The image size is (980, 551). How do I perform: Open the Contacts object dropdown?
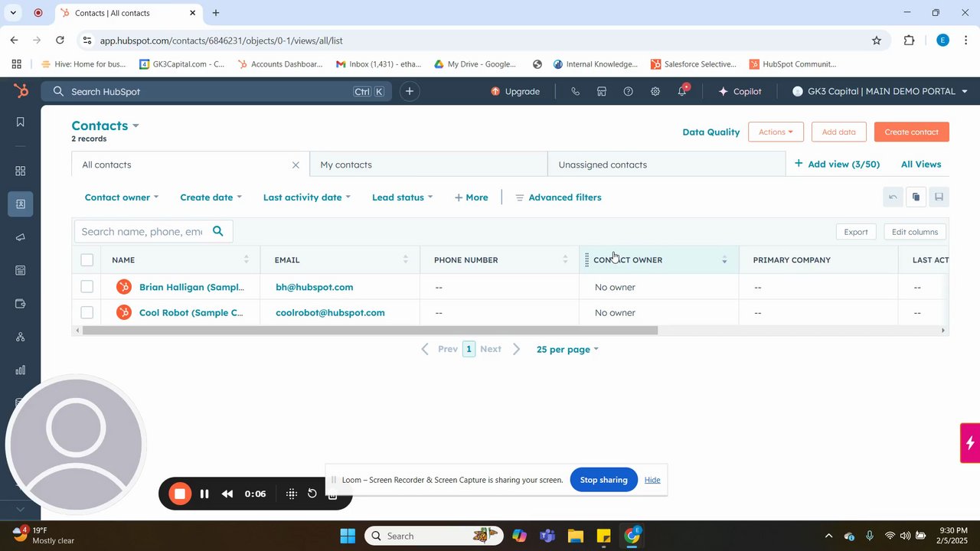[106, 126]
